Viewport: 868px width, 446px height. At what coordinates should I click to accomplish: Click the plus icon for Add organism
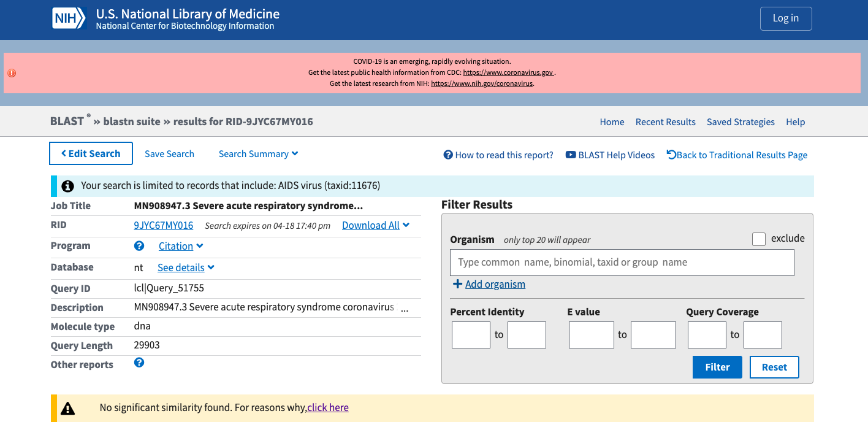tap(457, 284)
